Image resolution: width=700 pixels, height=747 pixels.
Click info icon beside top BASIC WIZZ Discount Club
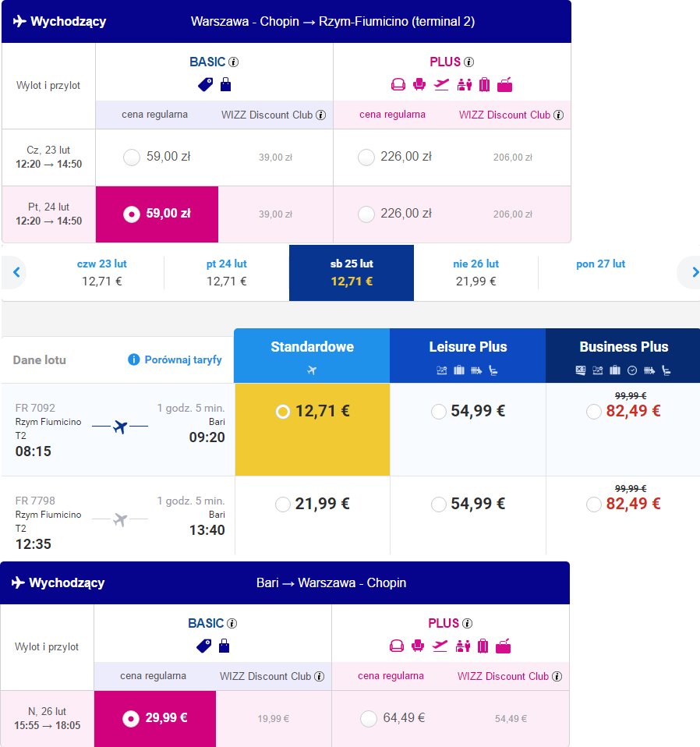pyautogui.click(x=321, y=115)
